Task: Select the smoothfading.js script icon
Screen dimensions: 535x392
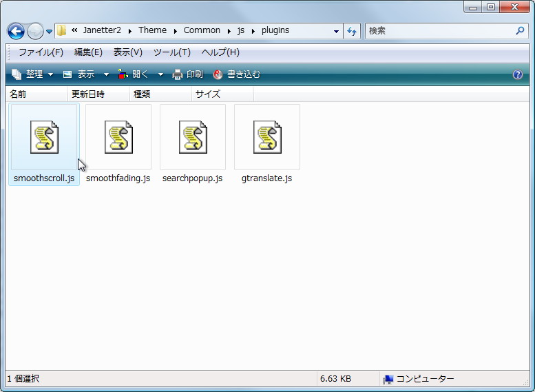Action: 118,137
